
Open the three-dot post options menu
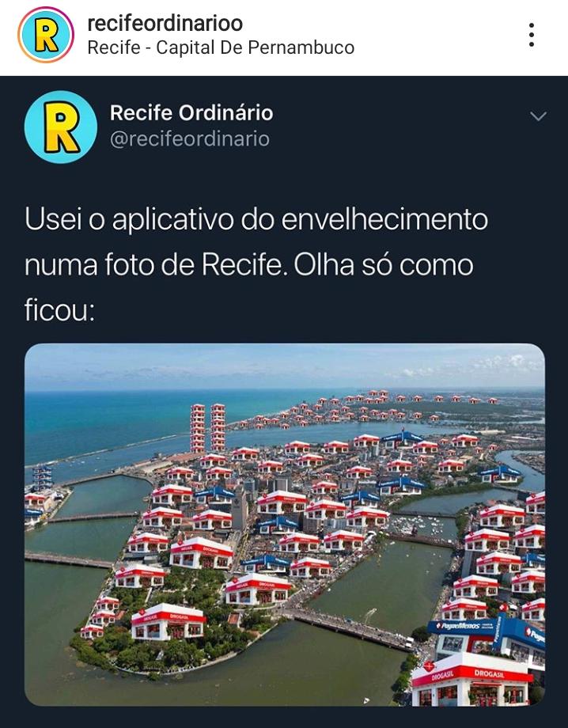[532, 35]
